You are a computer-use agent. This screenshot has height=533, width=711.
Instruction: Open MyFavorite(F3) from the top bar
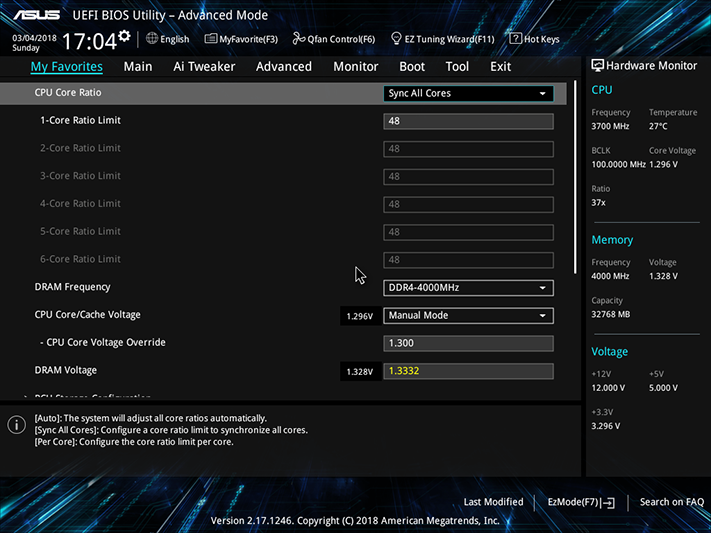point(241,39)
